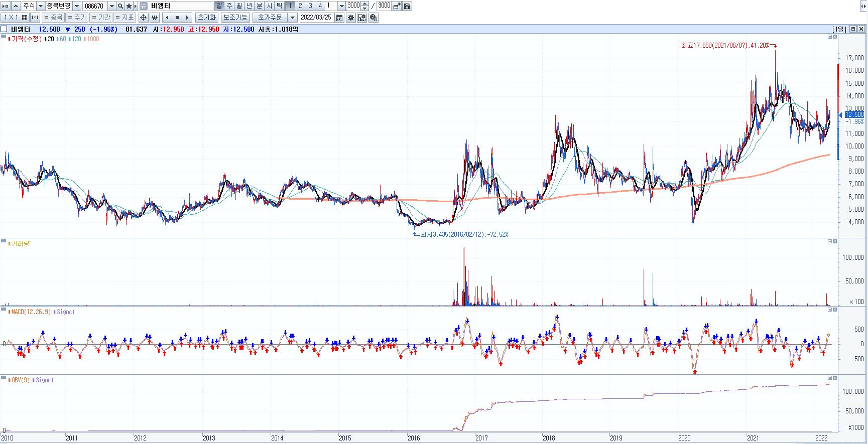
Task: Click the search magnifier icon next to stock code
Action: (x=120, y=6)
